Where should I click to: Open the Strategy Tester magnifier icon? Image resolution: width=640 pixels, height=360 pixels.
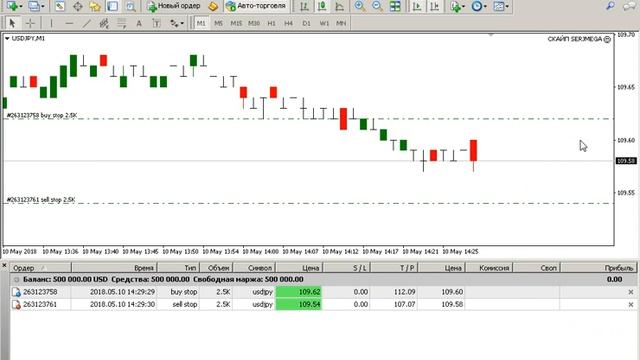click(x=130, y=6)
